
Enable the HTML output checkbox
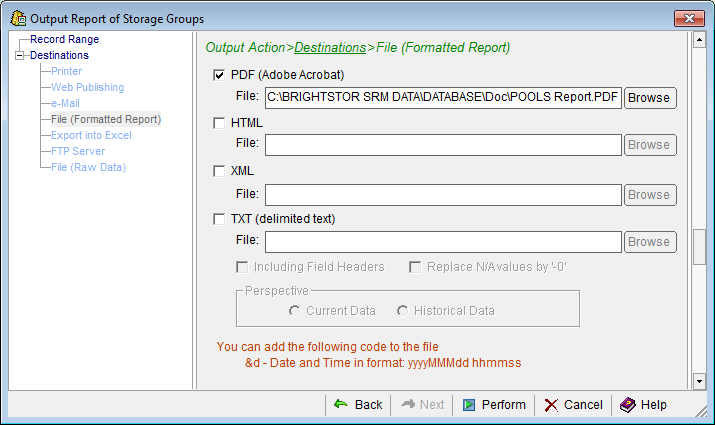[219, 123]
